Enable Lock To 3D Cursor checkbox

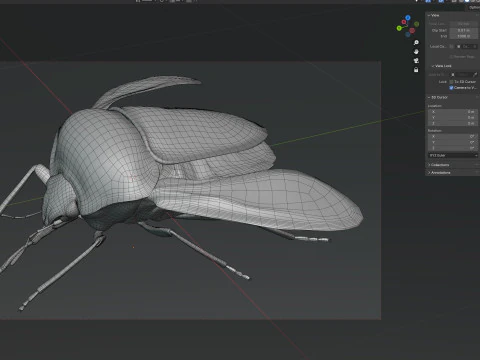[451, 82]
